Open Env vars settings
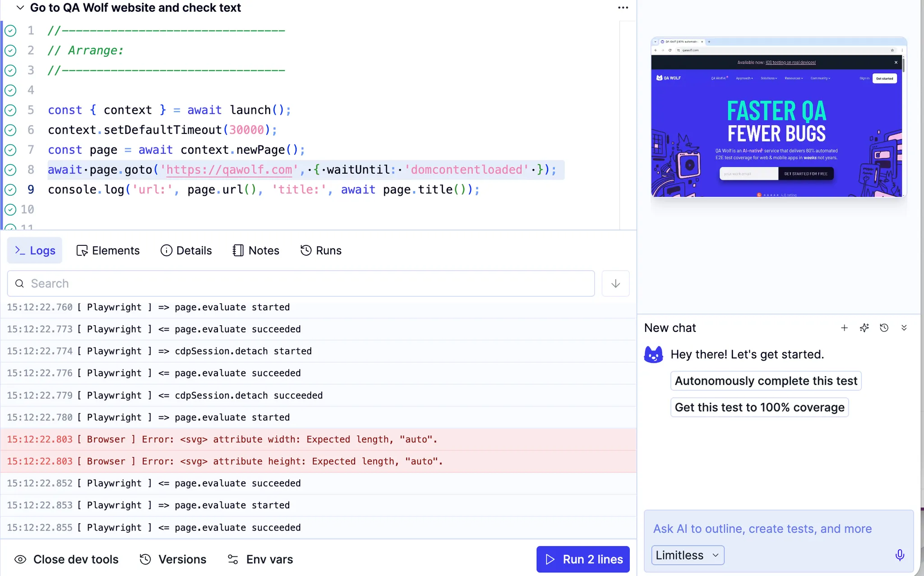 [260, 559]
